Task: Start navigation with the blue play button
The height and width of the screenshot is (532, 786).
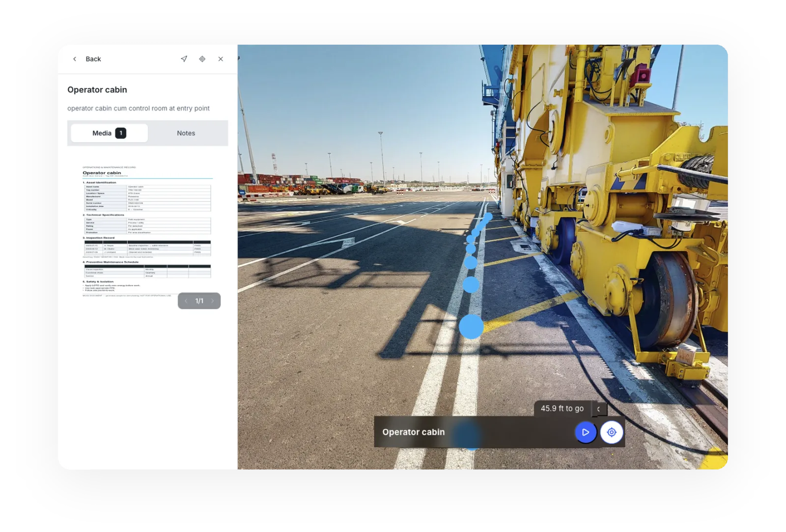Action: 585,432
